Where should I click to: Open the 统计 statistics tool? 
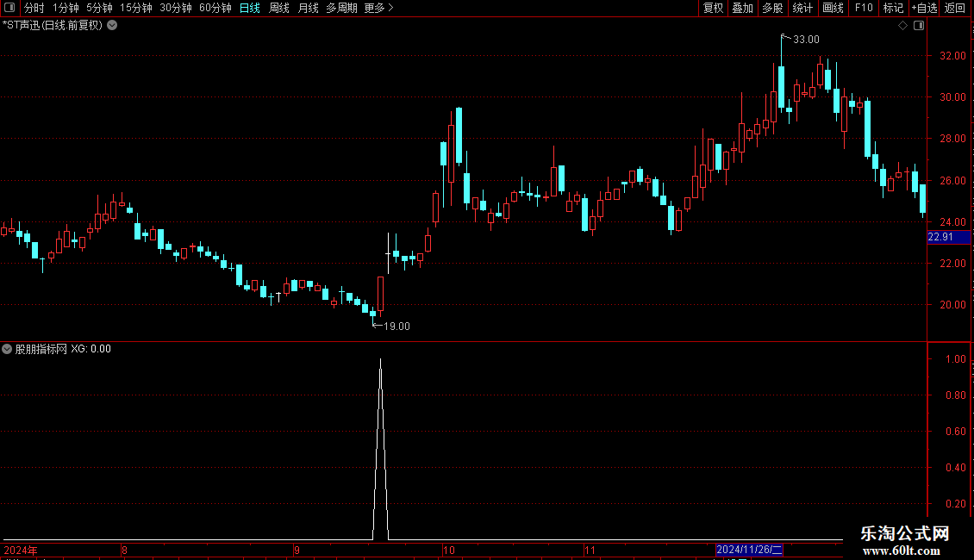802,8
